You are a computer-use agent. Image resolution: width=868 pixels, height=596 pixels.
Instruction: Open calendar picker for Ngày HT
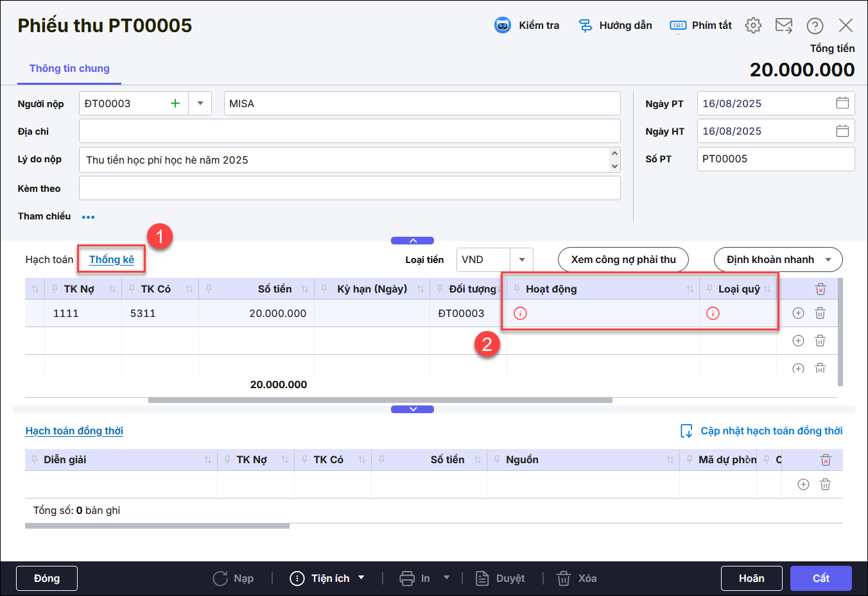click(x=842, y=131)
